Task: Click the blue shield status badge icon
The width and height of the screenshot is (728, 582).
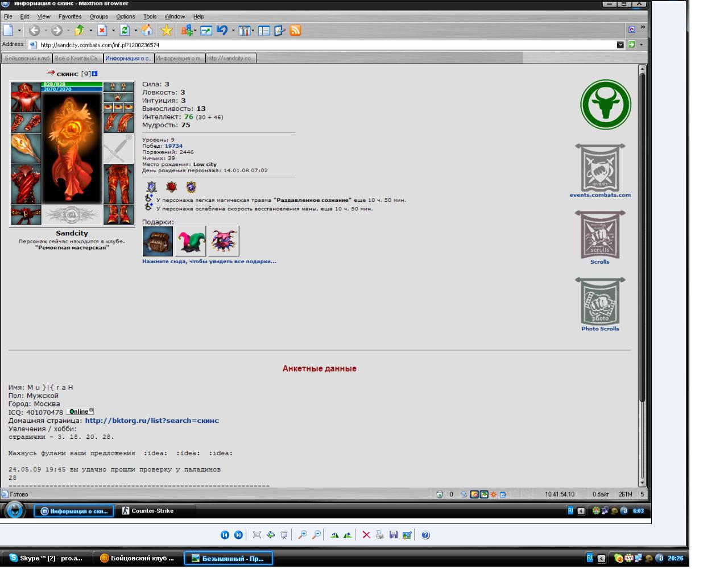Action: click(x=151, y=186)
